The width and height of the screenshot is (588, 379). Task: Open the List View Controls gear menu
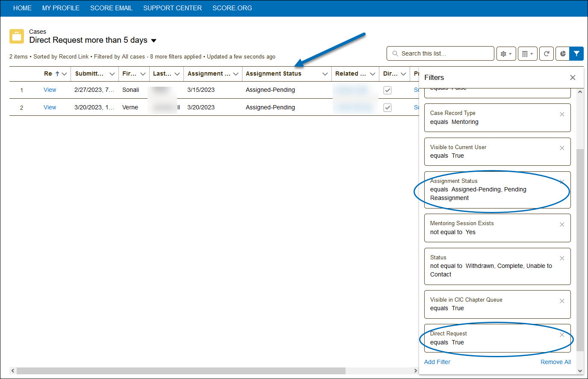pyautogui.click(x=506, y=54)
